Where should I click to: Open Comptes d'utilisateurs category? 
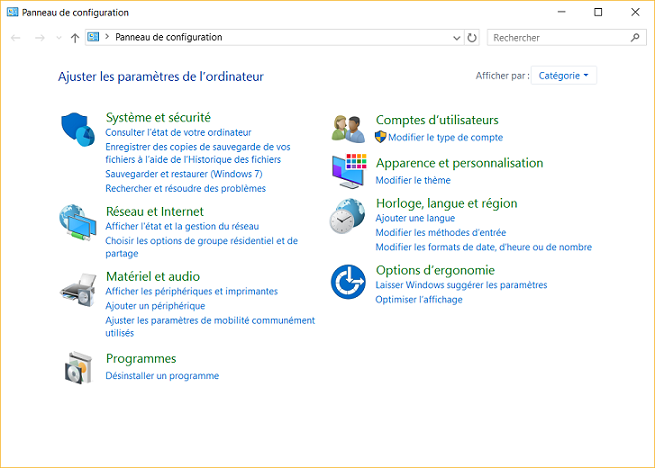[x=437, y=120]
